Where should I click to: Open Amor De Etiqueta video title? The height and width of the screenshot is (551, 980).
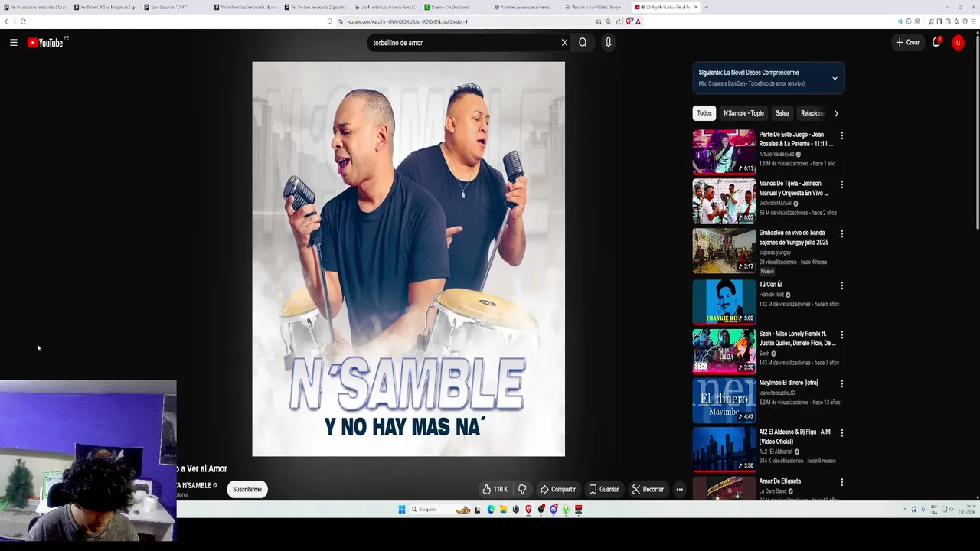780,481
